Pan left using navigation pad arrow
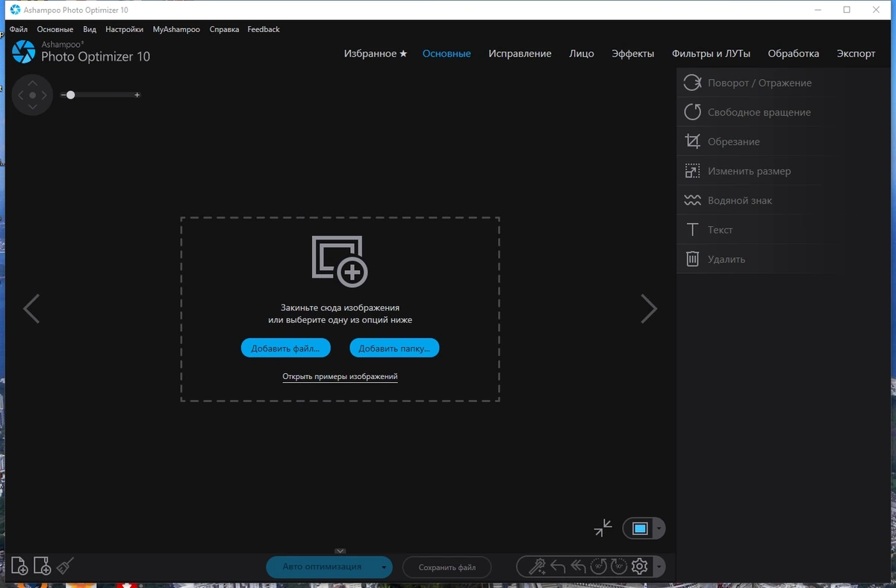Image resolution: width=896 pixels, height=588 pixels. pyautogui.click(x=20, y=96)
